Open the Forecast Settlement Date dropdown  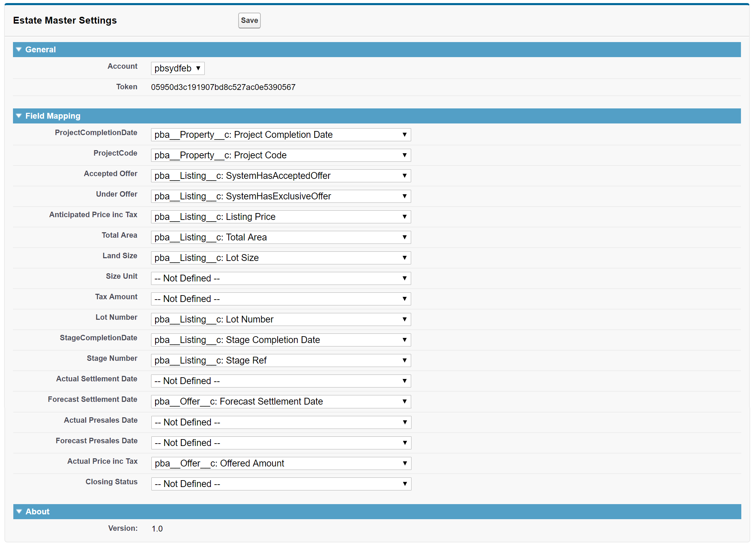(281, 402)
